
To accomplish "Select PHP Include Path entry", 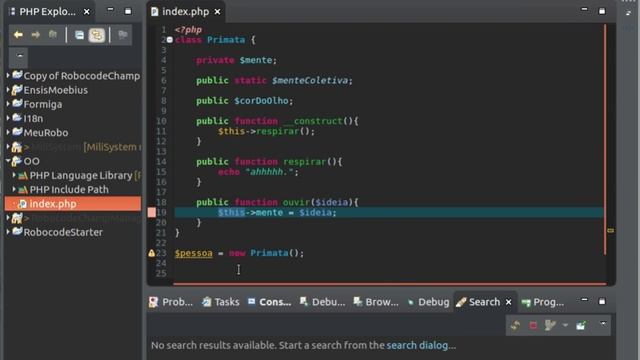I will 69,190.
